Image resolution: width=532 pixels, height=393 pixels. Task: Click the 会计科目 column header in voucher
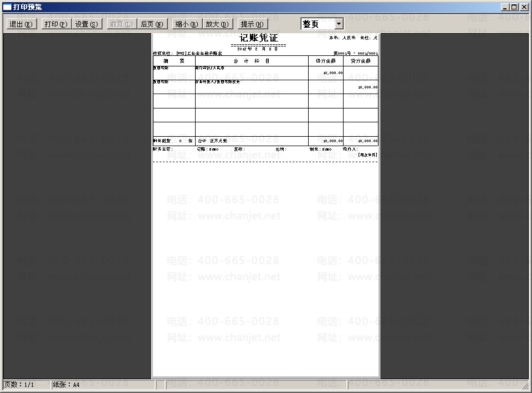252,61
